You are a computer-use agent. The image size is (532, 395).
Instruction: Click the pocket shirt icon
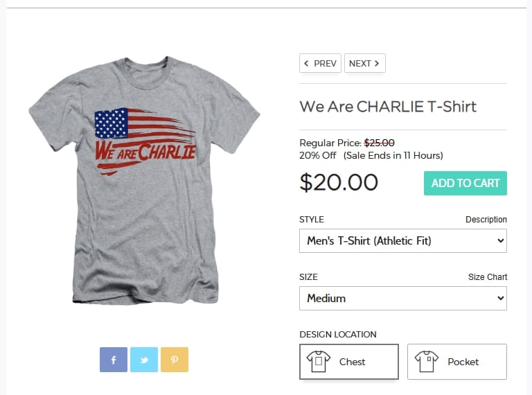coord(427,362)
